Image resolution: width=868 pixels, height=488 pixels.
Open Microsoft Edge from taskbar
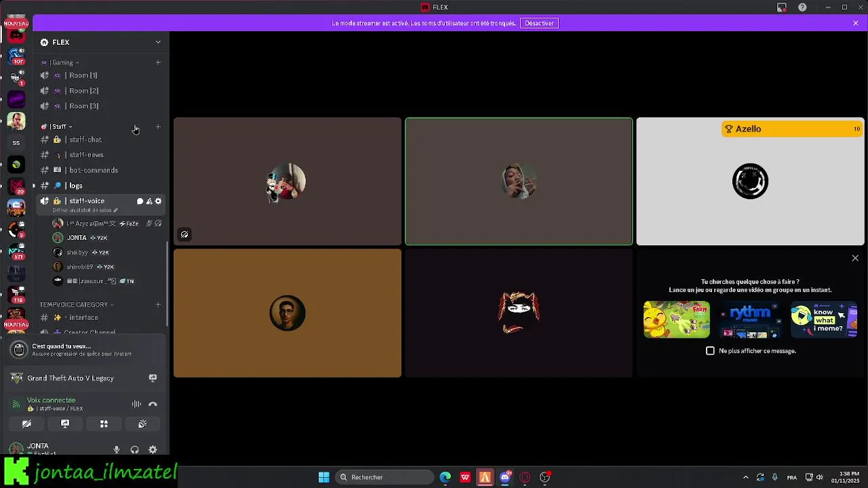(445, 477)
